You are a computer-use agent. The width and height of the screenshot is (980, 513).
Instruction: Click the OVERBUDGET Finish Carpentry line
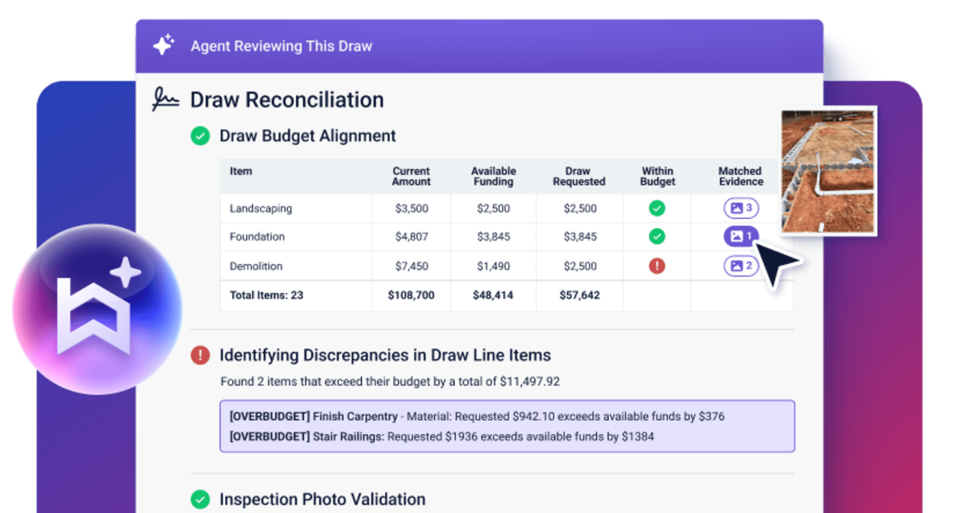click(477, 416)
